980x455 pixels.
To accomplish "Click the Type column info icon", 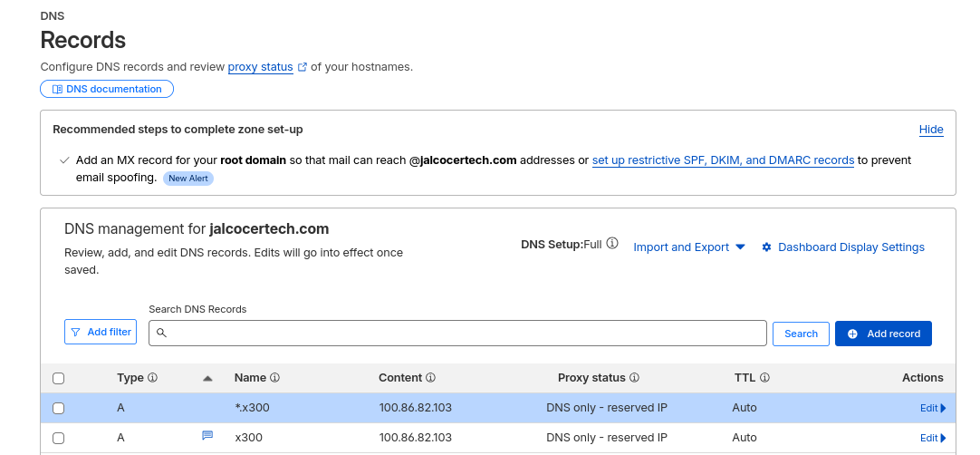I will (152, 378).
